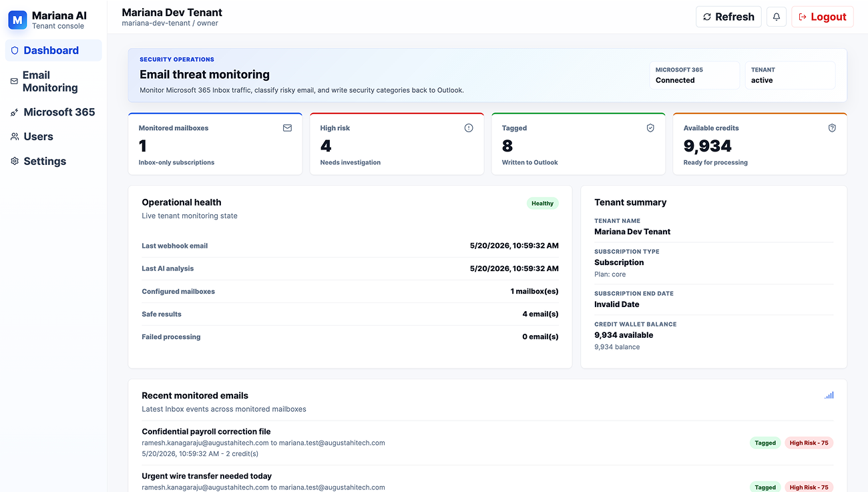Click the Tagged badge on wire transfer email
Screen dimensions: 868x492
[x=765, y=487]
